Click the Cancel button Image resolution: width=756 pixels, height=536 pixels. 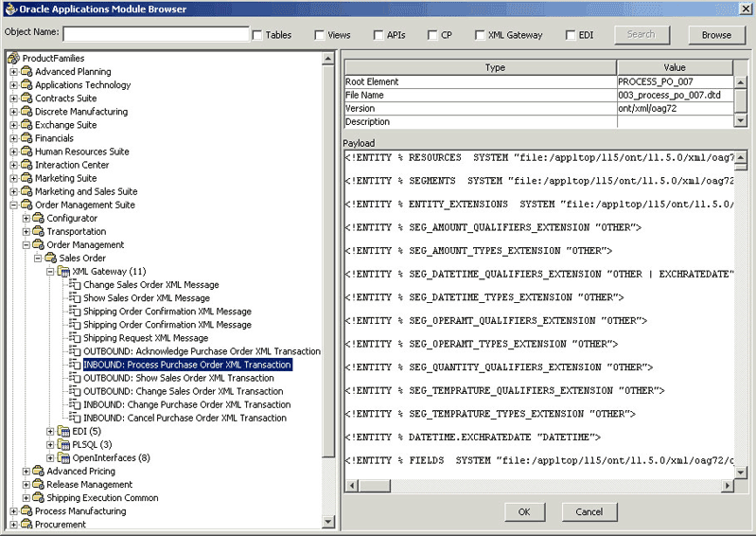pyautogui.click(x=589, y=512)
